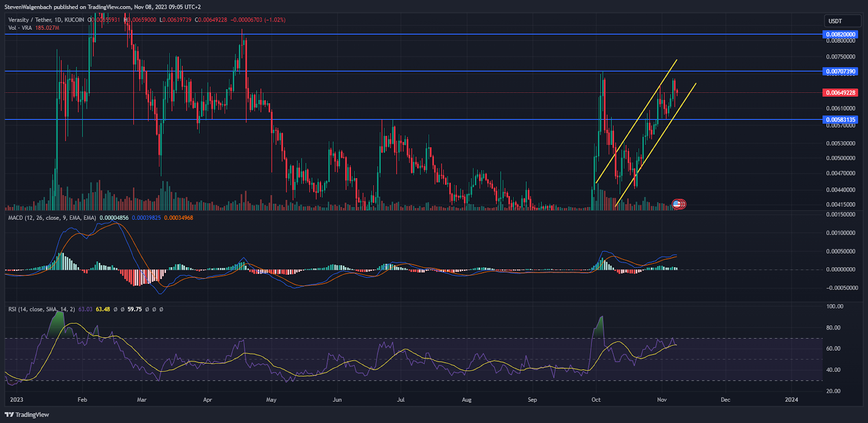Click the change value −0.00006703 (−1.02%)
This screenshot has width=868, height=423.
click(x=258, y=20)
